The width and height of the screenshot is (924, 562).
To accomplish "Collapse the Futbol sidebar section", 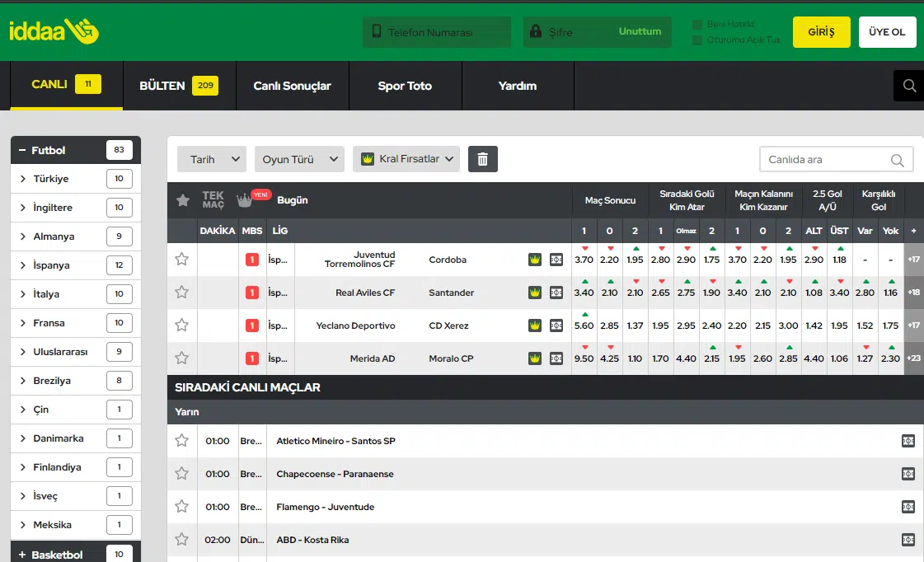I will pyautogui.click(x=76, y=150).
